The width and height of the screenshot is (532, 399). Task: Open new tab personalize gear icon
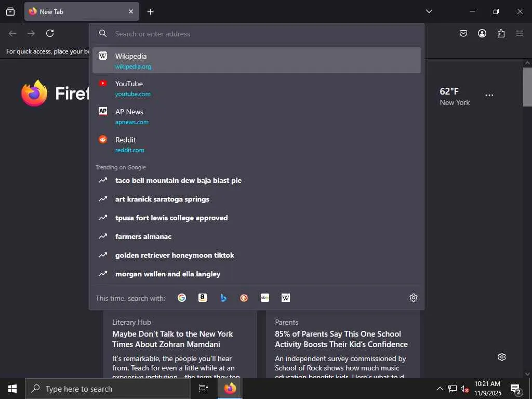[502, 357]
